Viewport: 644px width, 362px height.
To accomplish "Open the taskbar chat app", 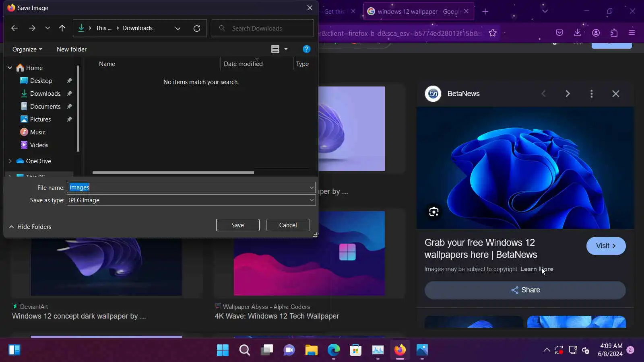I will 289,350.
